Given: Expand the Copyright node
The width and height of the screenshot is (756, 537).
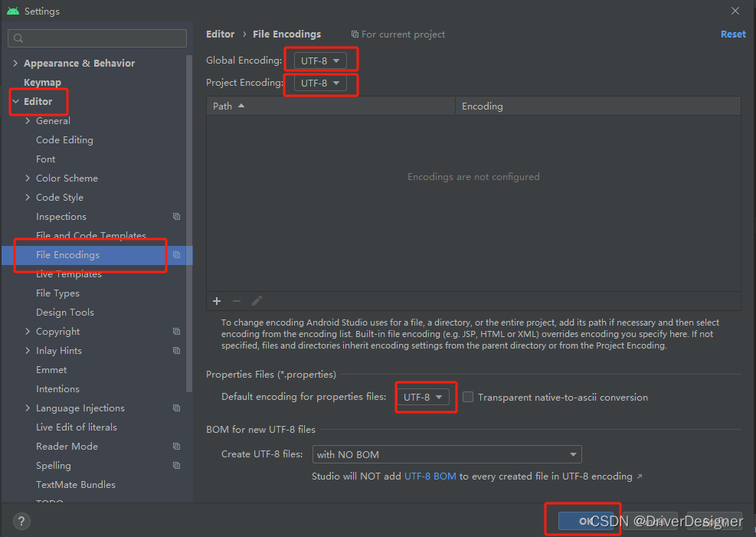Looking at the screenshot, I should [28, 331].
